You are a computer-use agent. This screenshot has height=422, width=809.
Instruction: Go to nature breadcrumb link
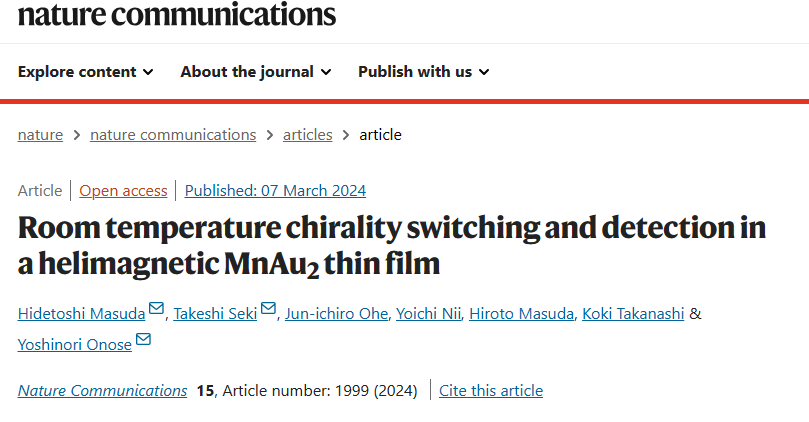pos(40,135)
